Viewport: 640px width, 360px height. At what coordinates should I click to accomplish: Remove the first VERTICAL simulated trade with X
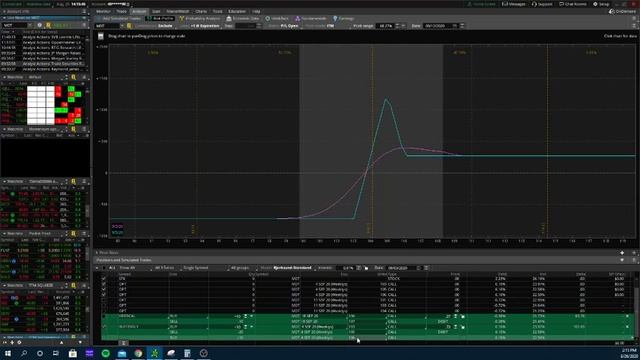point(627,316)
